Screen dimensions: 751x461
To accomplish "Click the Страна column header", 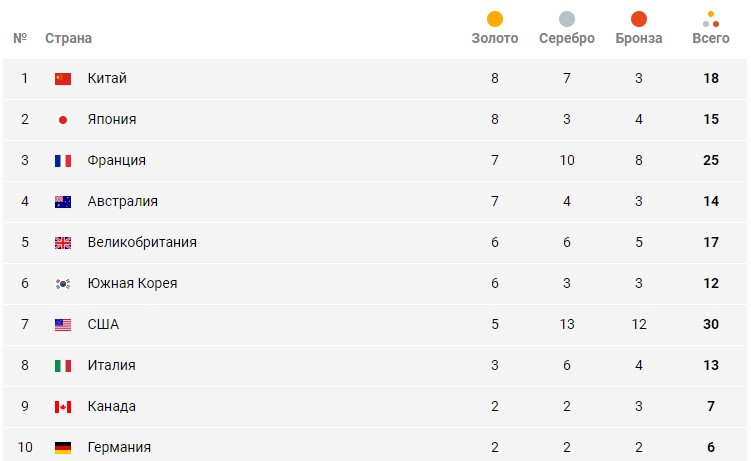I will [68, 39].
